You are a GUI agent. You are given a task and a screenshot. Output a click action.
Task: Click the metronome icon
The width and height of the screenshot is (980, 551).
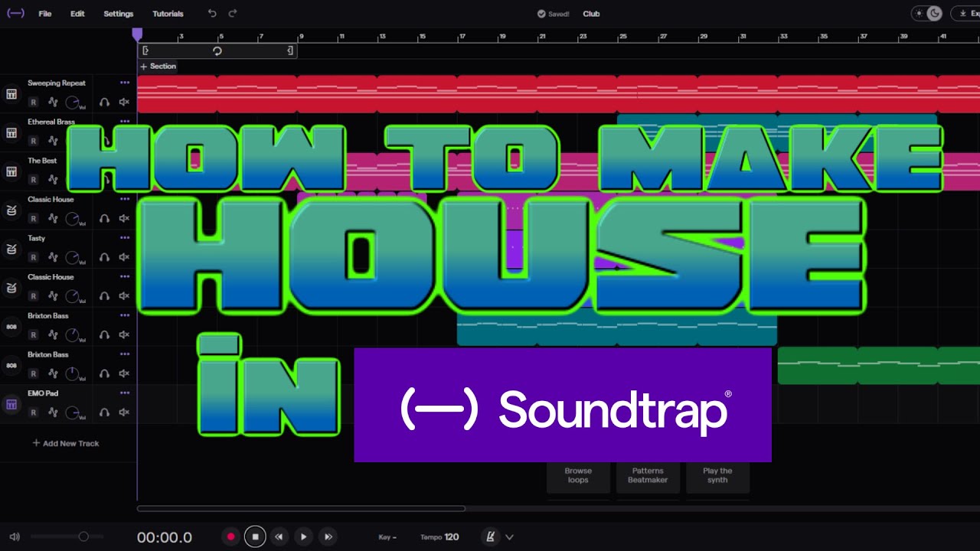coord(492,537)
